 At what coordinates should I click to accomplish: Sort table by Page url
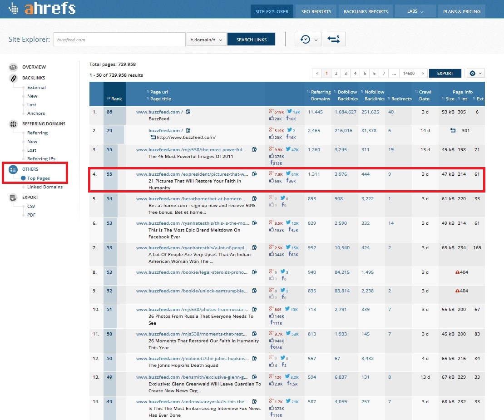click(x=157, y=92)
